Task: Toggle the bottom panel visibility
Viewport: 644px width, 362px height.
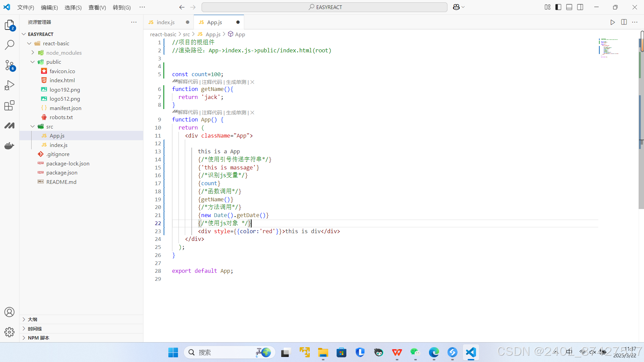Action: (x=569, y=7)
